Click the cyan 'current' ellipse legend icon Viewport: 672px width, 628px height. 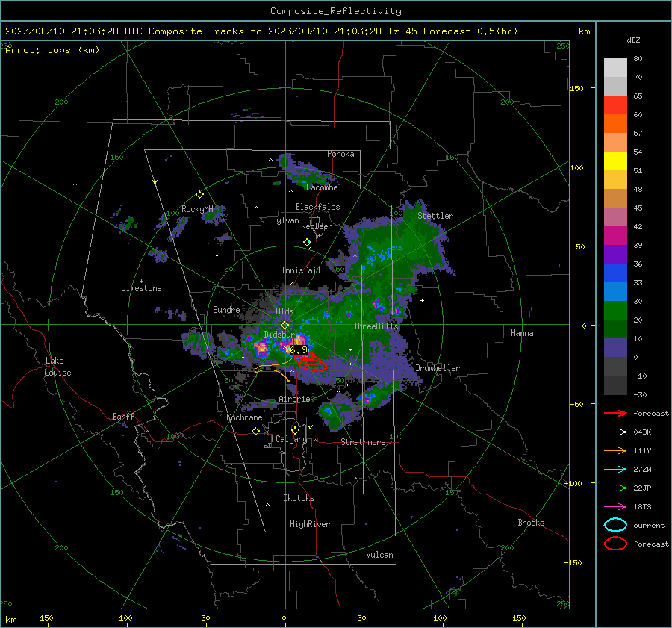coord(615,525)
